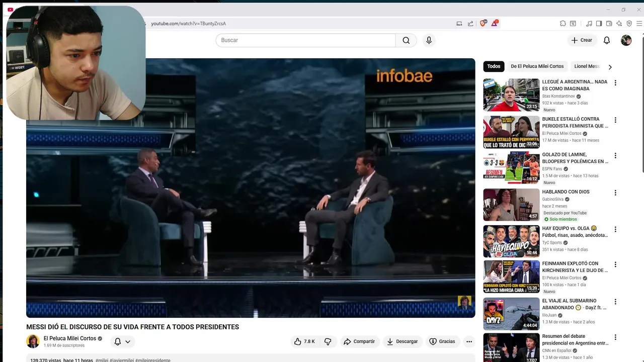Click Stas Konstantinov channel name
Image resolution: width=644 pixels, height=362 pixels.
pos(558,96)
